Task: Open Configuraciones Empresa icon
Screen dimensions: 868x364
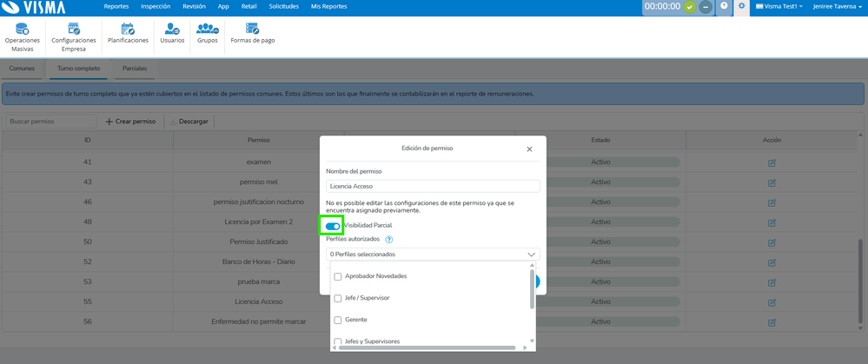Action: 74,37
